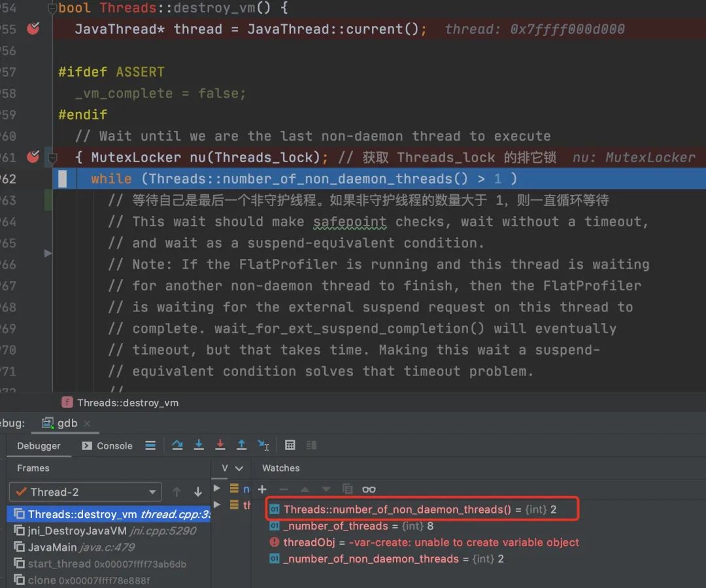Click the red Force Step Into icon

click(x=220, y=445)
